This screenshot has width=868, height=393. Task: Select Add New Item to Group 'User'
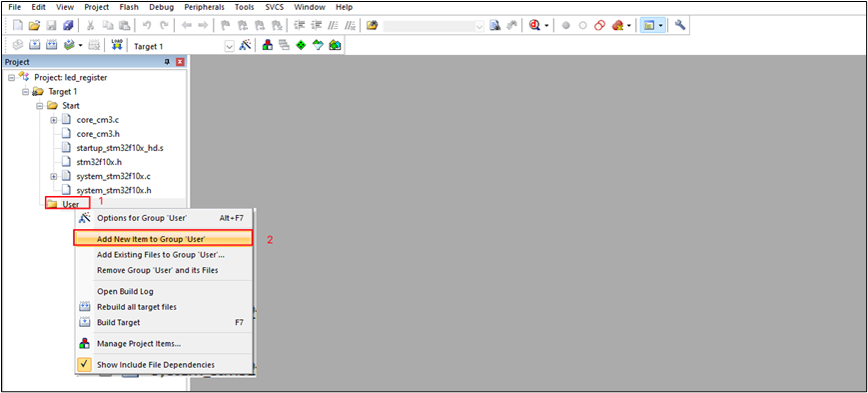164,239
